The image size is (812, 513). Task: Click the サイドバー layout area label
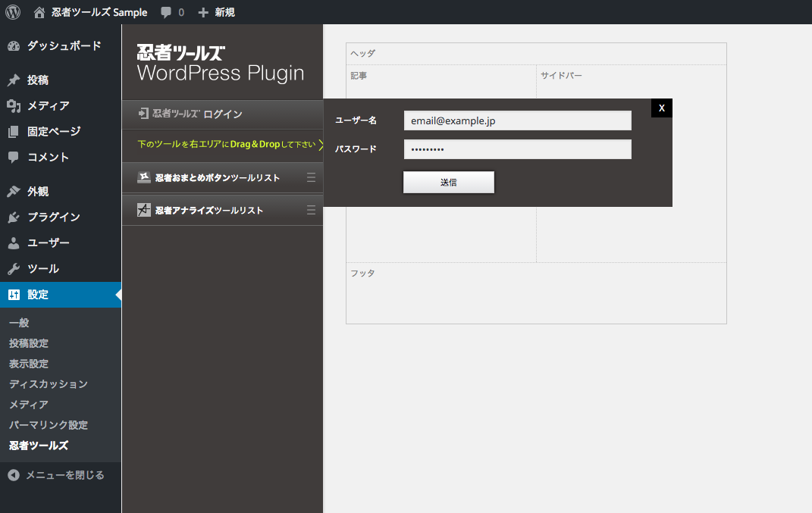(x=561, y=76)
